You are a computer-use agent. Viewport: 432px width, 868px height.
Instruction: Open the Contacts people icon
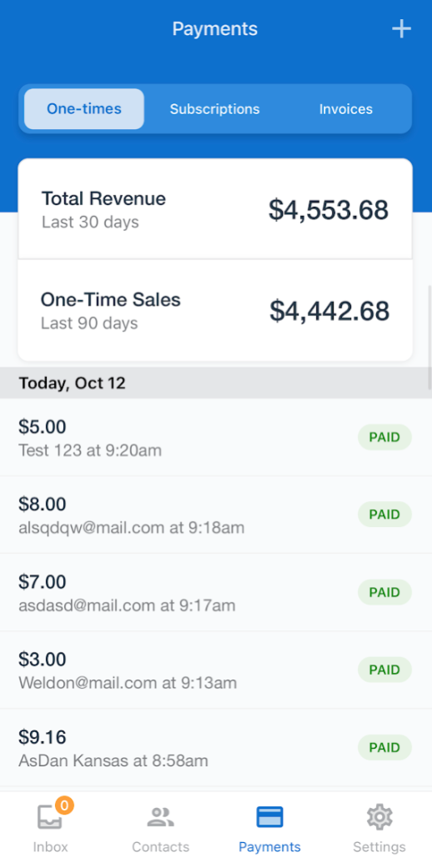160,817
